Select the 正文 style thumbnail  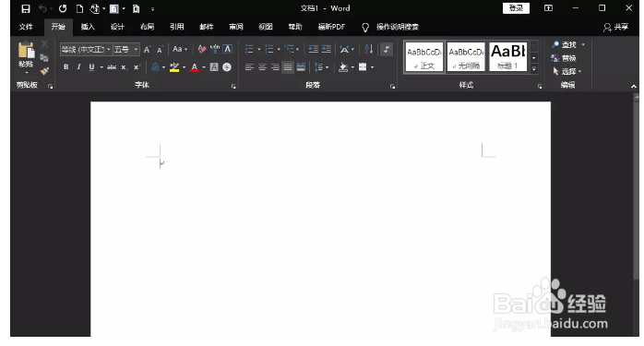pyautogui.click(x=424, y=56)
